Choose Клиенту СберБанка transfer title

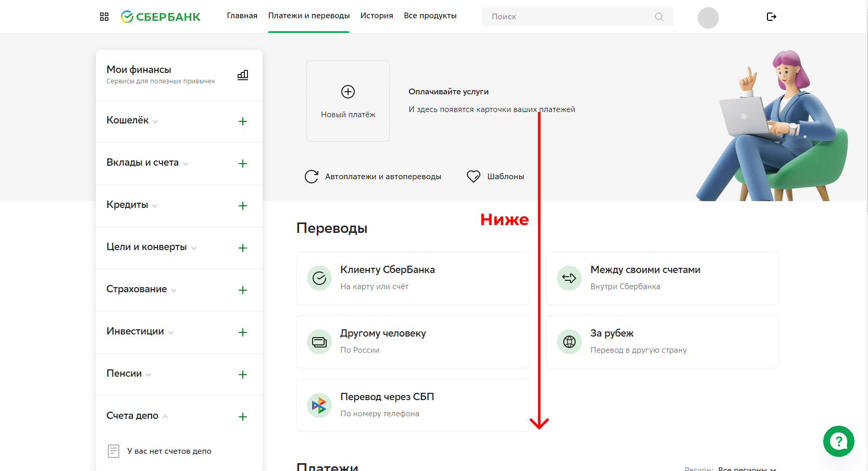click(388, 270)
